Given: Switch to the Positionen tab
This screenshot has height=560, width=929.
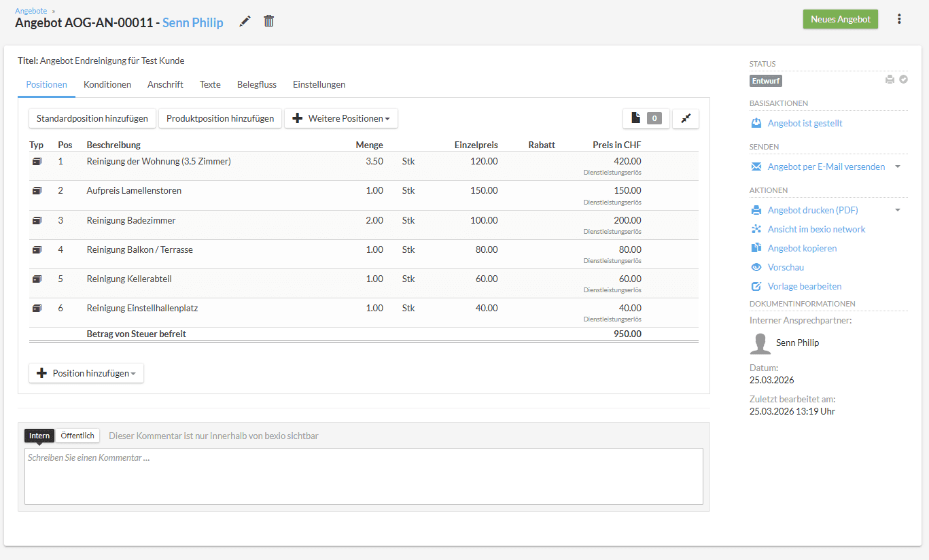Looking at the screenshot, I should point(47,84).
